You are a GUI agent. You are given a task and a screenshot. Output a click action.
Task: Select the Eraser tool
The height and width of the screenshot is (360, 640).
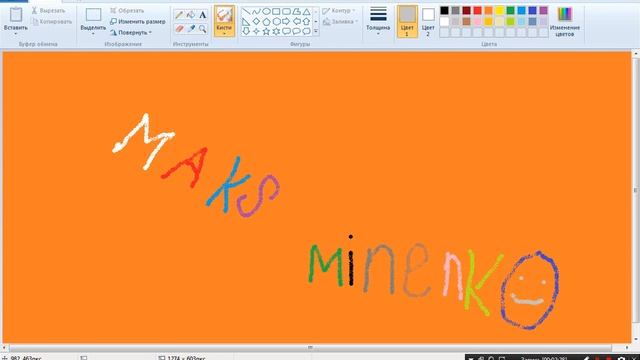(x=179, y=29)
